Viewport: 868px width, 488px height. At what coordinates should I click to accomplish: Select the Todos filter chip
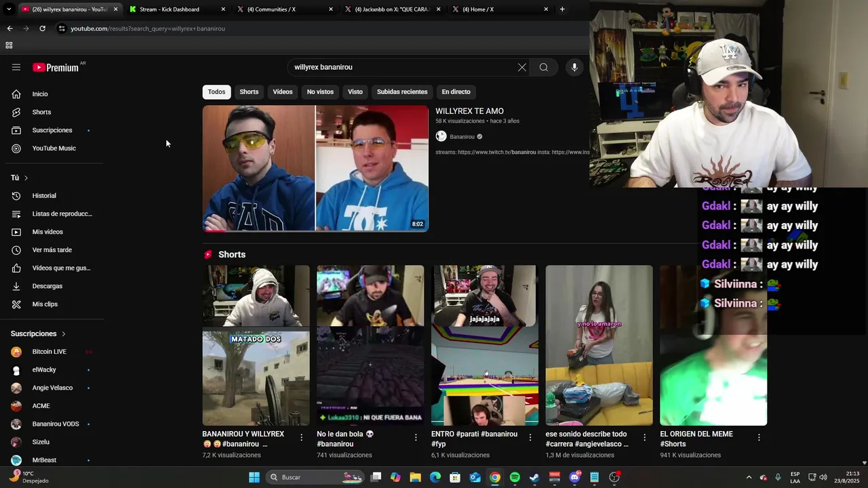click(x=216, y=91)
